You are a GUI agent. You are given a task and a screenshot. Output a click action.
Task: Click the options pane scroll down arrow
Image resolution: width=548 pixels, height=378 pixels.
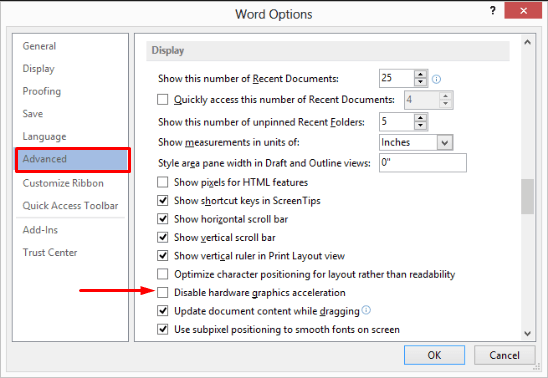(527, 334)
